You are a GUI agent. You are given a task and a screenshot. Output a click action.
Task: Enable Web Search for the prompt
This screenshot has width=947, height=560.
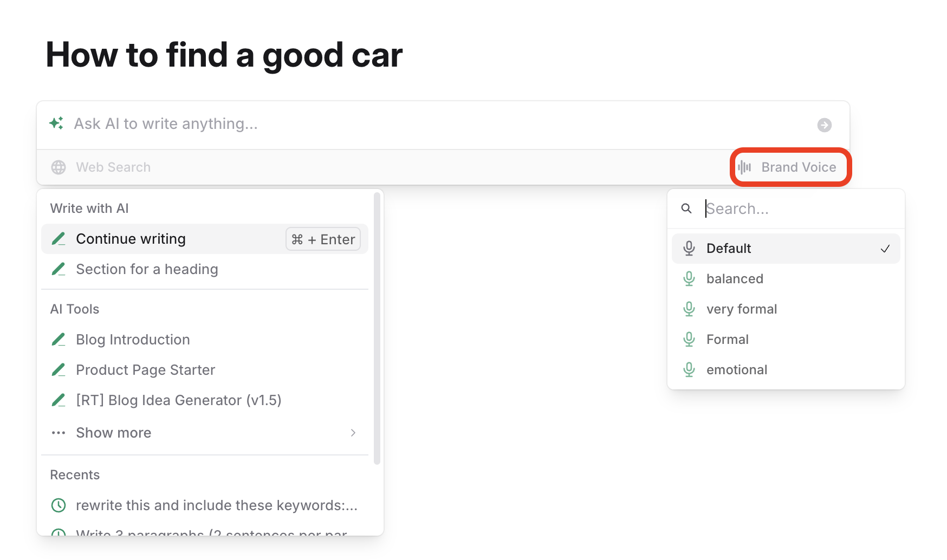[x=113, y=167]
